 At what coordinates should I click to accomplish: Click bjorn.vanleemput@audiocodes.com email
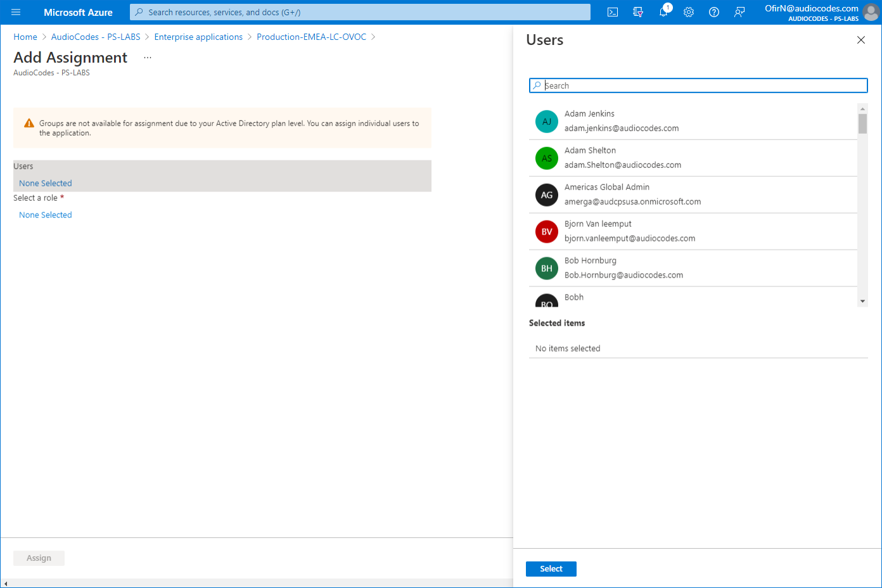pyautogui.click(x=630, y=238)
